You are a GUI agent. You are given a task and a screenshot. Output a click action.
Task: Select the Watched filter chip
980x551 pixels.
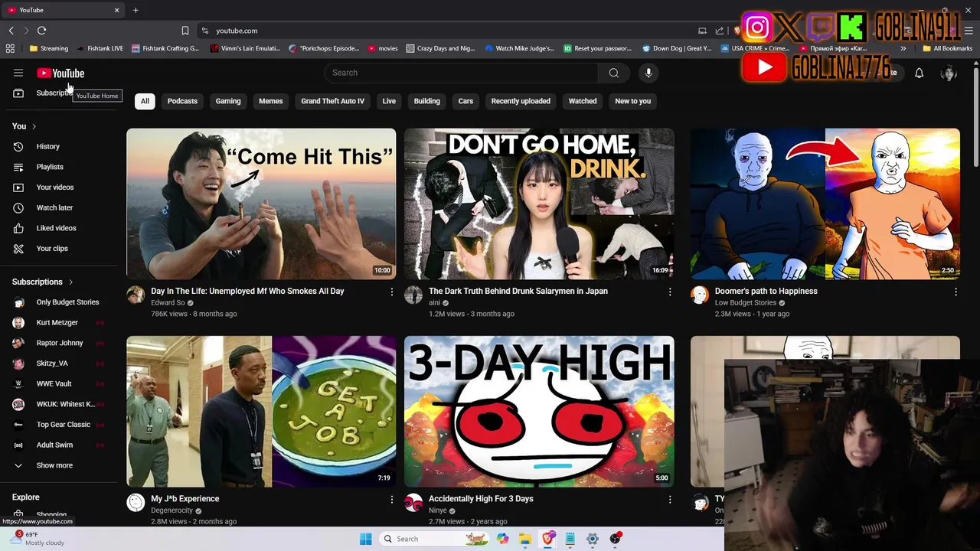click(x=583, y=101)
